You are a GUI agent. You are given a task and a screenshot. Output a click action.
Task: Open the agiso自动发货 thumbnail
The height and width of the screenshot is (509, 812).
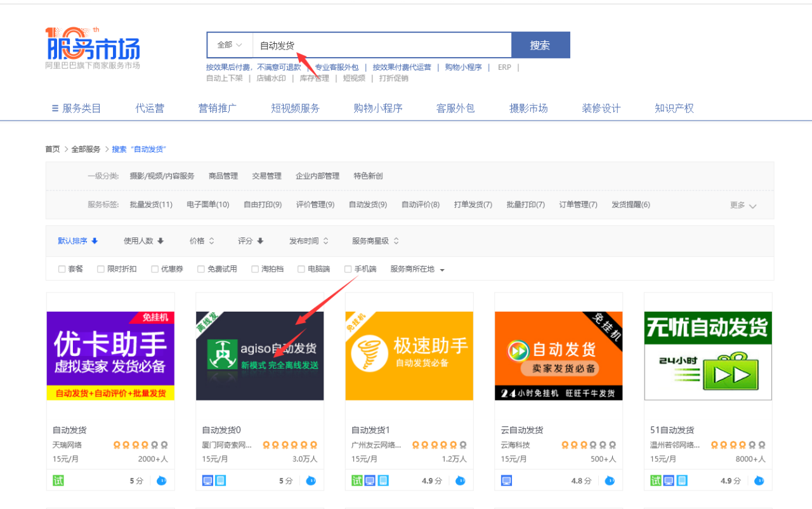point(260,356)
